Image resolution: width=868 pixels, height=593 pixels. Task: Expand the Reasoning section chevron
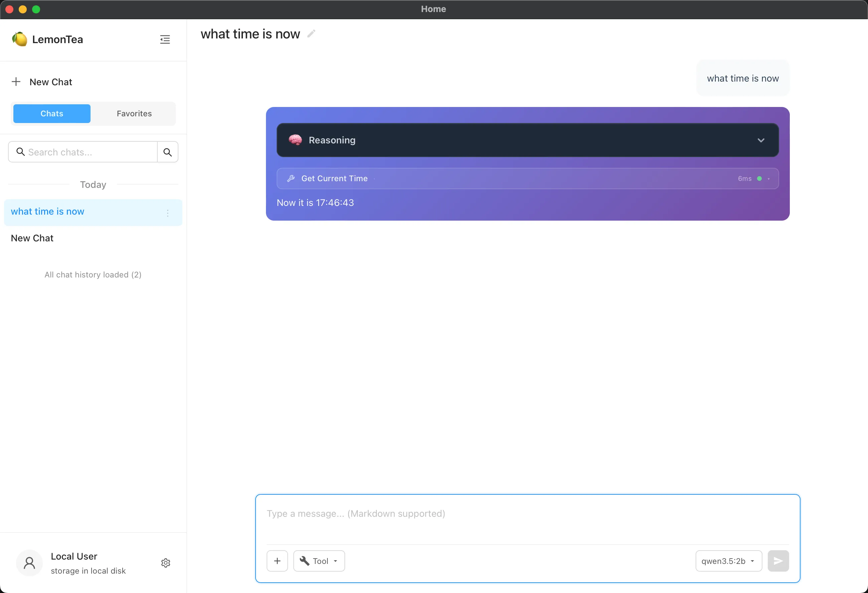coord(761,140)
